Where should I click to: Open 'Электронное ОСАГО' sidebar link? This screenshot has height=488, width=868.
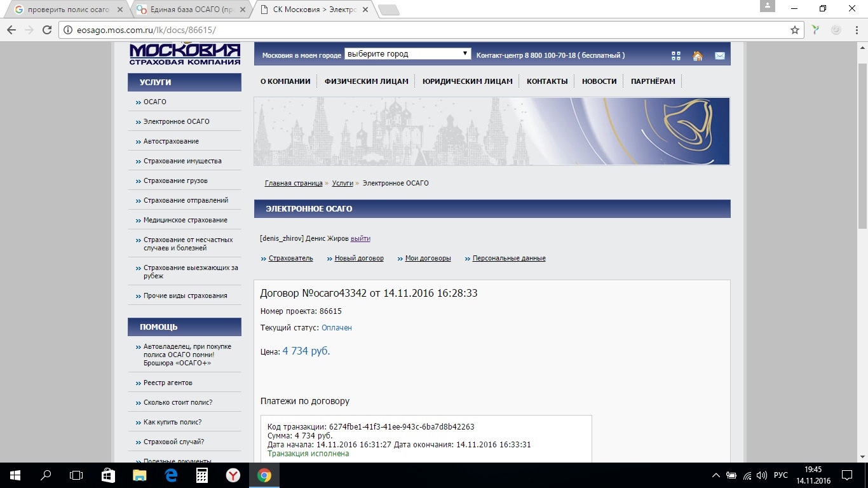176,121
